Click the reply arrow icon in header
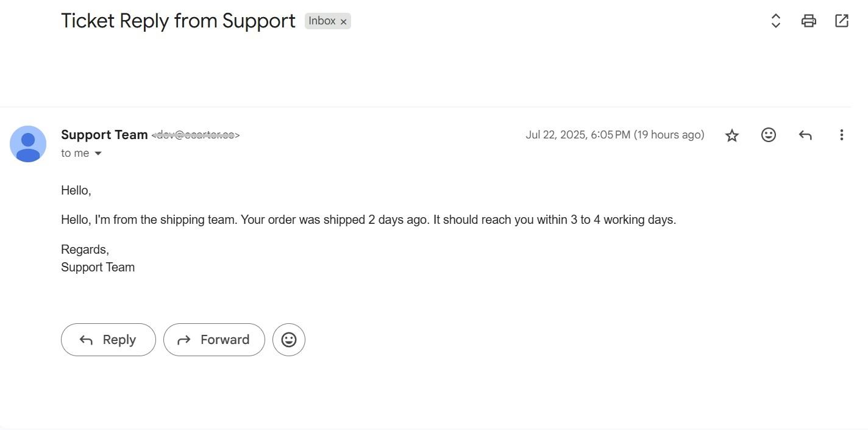This screenshot has height=430, width=868. (805, 135)
